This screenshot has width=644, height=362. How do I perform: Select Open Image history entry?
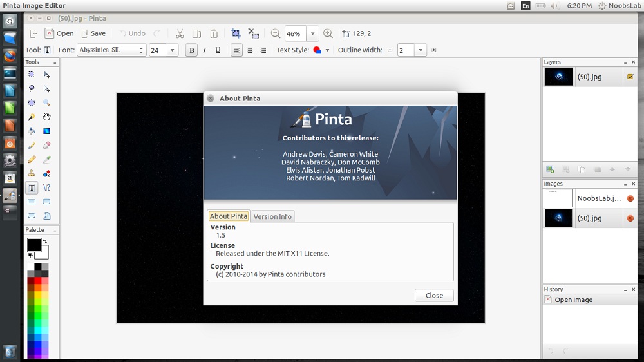point(590,300)
